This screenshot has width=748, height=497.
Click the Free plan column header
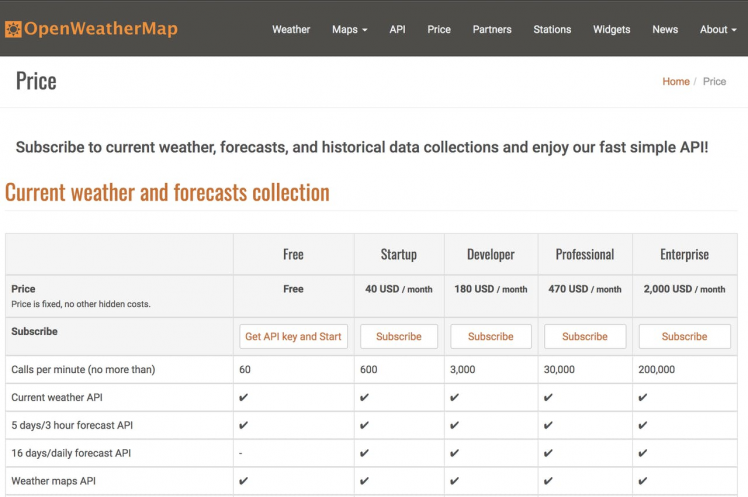tap(293, 254)
